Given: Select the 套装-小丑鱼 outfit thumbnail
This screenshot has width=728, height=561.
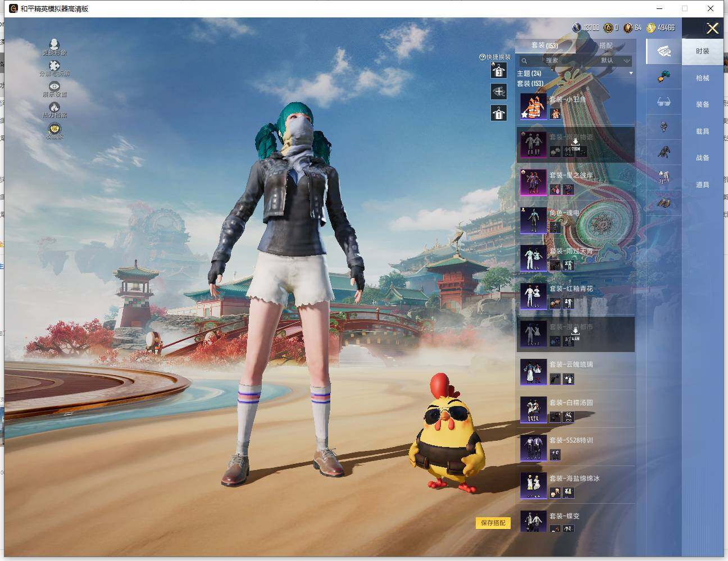Looking at the screenshot, I should [x=533, y=107].
